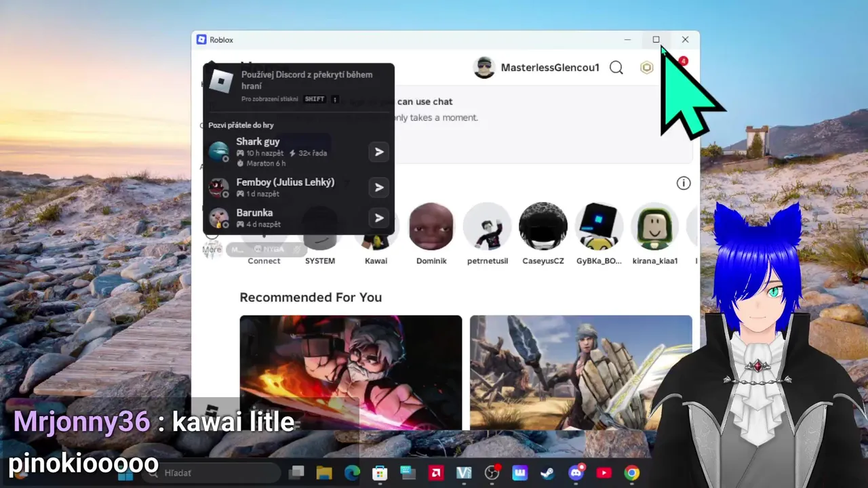Click Barunka's avatar in Discord overlay
The width and height of the screenshot is (868, 488).
point(219,218)
